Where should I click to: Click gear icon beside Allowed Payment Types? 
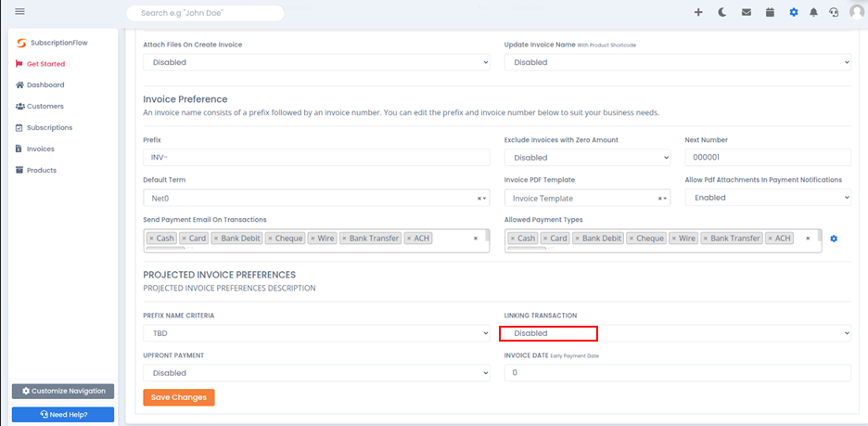pos(834,239)
